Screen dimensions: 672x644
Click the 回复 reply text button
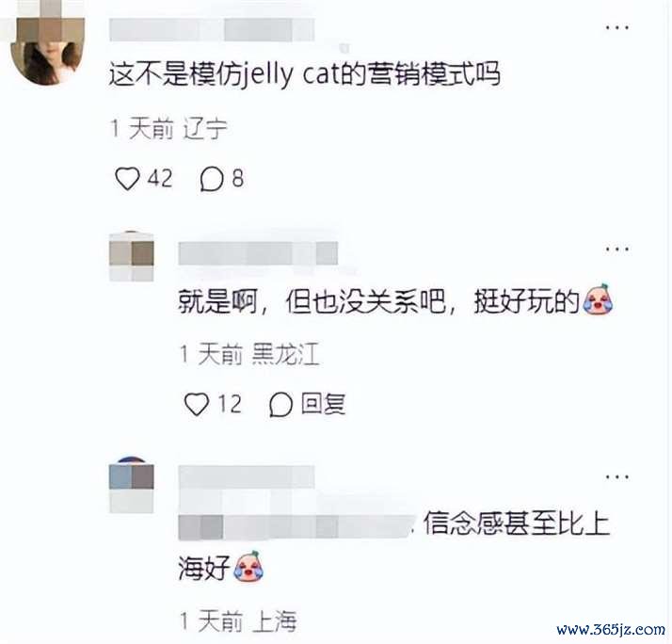(x=323, y=404)
